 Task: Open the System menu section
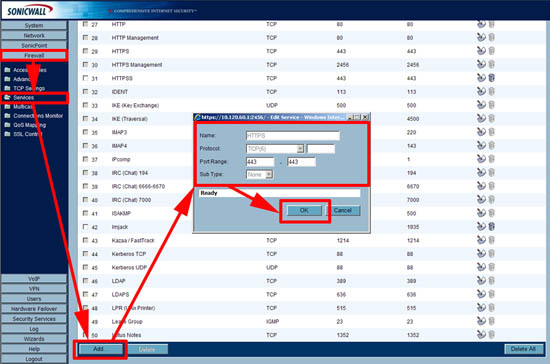34,25
